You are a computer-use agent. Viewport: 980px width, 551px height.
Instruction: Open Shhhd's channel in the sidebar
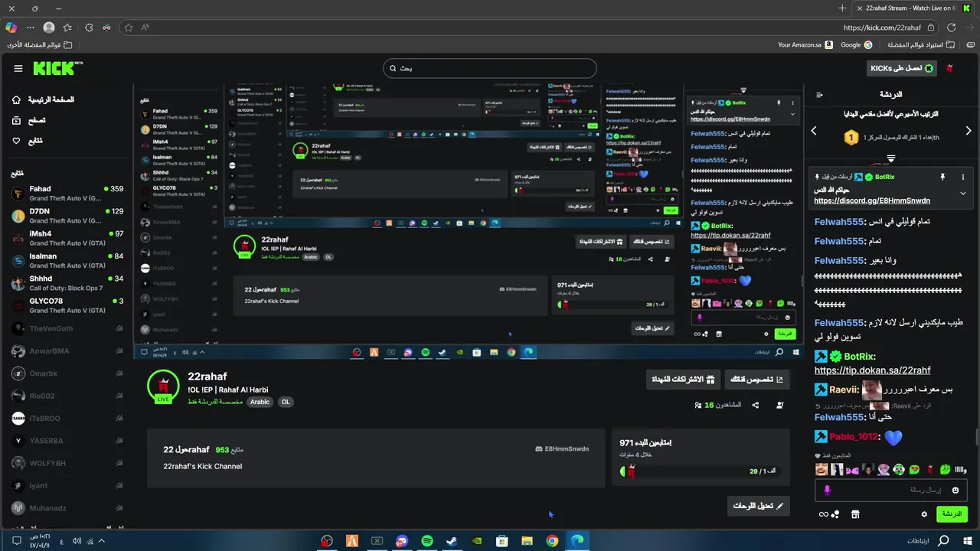point(67,283)
